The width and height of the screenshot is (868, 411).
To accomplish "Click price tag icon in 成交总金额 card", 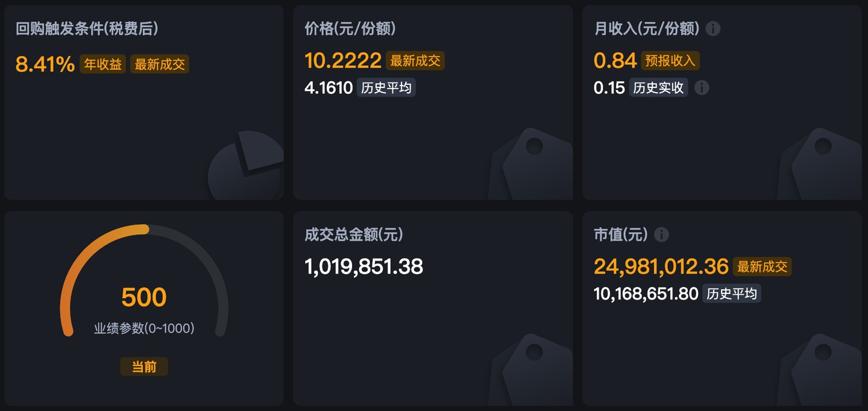I will [530, 369].
